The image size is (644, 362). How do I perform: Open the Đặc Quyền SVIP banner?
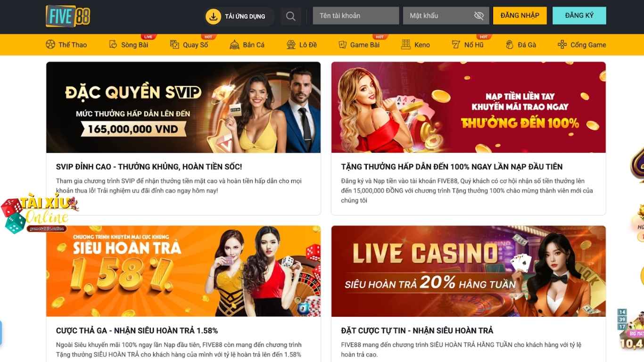(183, 107)
